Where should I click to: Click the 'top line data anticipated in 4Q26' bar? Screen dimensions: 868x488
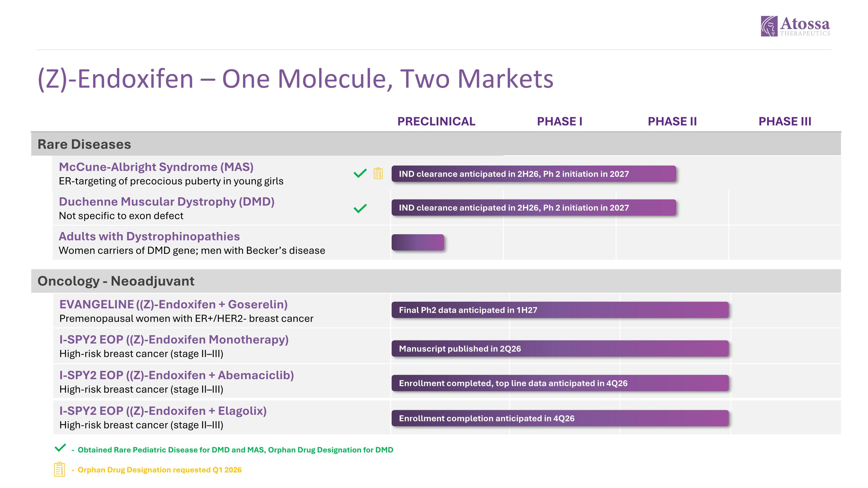[x=560, y=383]
